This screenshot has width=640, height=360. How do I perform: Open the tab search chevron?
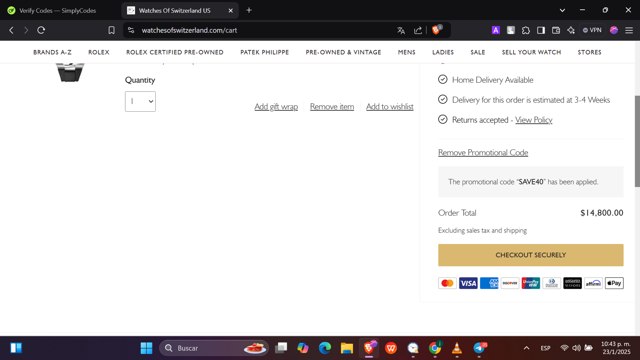point(562,10)
